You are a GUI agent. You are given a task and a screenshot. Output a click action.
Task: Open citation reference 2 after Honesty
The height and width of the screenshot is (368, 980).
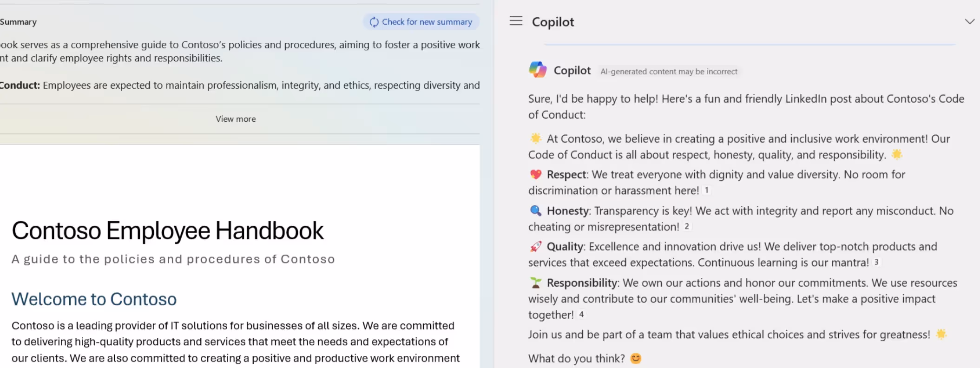coord(687,226)
